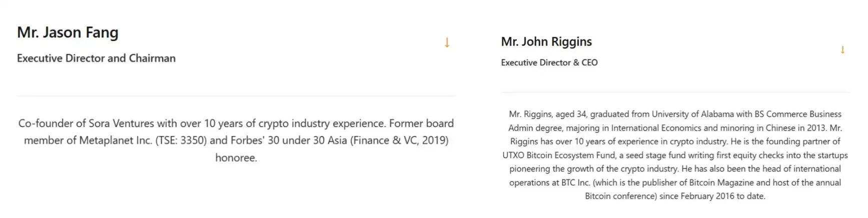The height and width of the screenshot is (218, 868).
Task: Click the divider line under John Riggins
Action: coord(675,92)
